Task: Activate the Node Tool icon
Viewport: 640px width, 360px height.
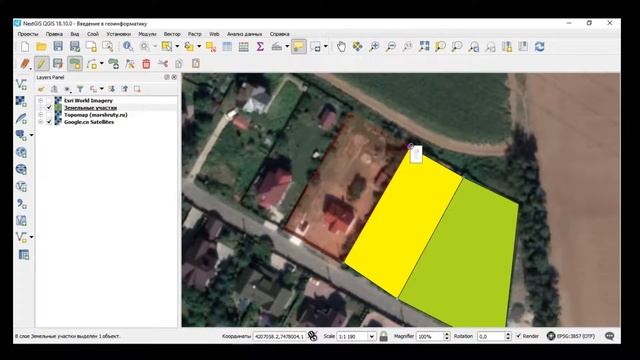Action: click(130, 64)
